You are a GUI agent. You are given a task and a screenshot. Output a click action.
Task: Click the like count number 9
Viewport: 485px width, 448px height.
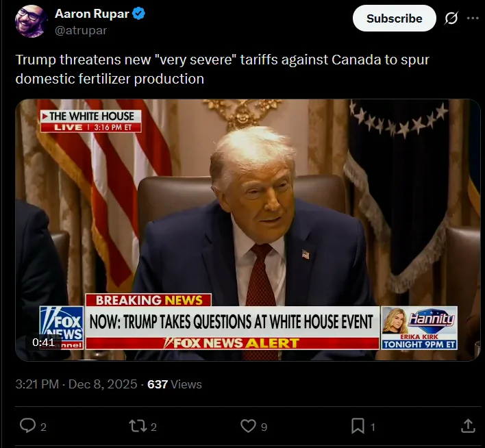(x=264, y=427)
